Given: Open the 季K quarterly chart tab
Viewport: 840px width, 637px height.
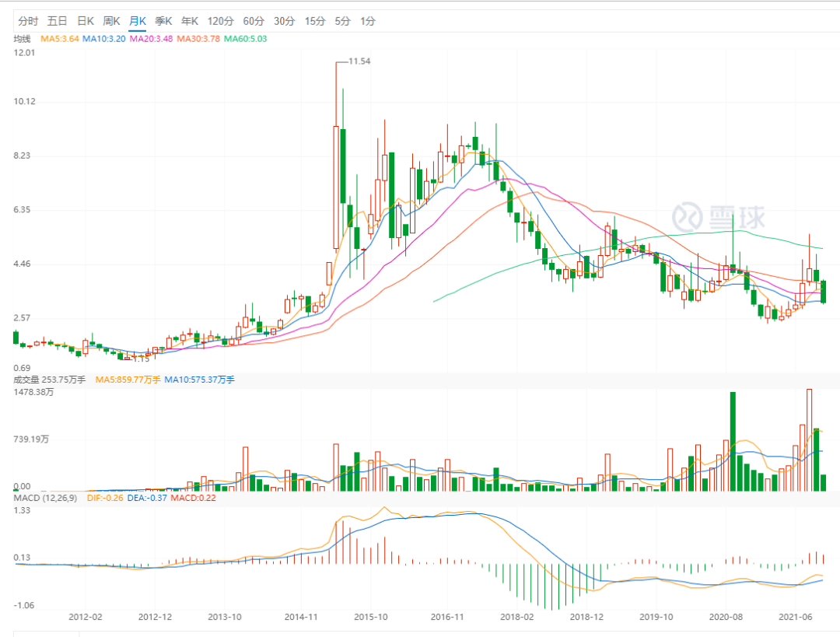Looking at the screenshot, I should 164,22.
